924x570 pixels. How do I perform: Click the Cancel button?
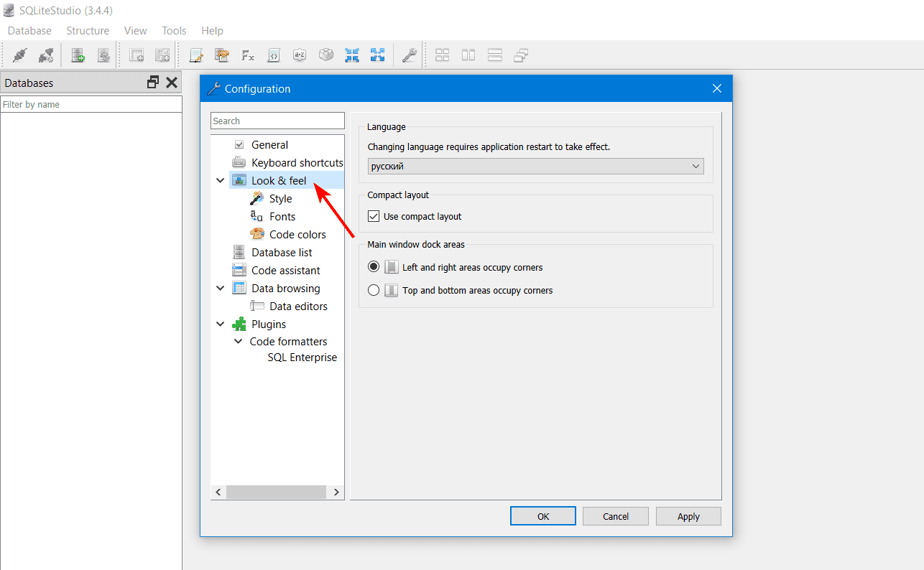615,516
